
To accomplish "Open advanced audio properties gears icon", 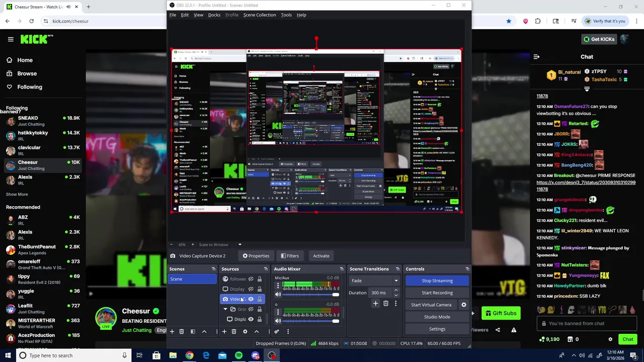I will tap(277, 331).
